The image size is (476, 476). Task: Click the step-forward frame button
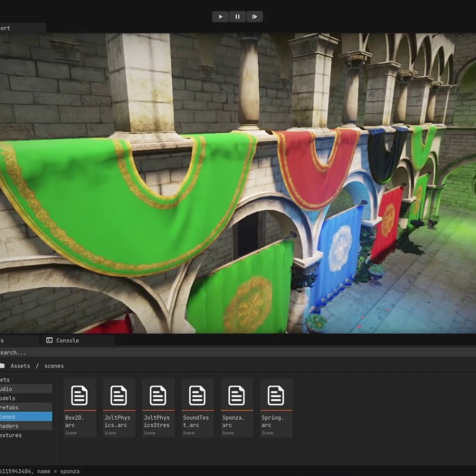(x=255, y=17)
